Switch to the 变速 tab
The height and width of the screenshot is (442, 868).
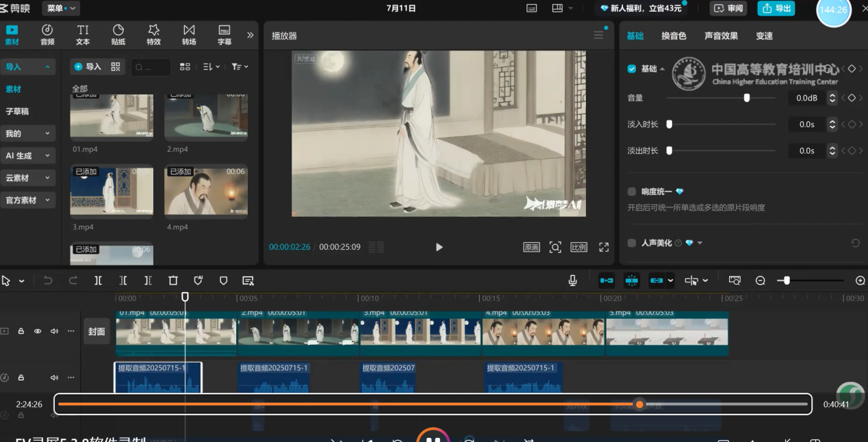(764, 36)
